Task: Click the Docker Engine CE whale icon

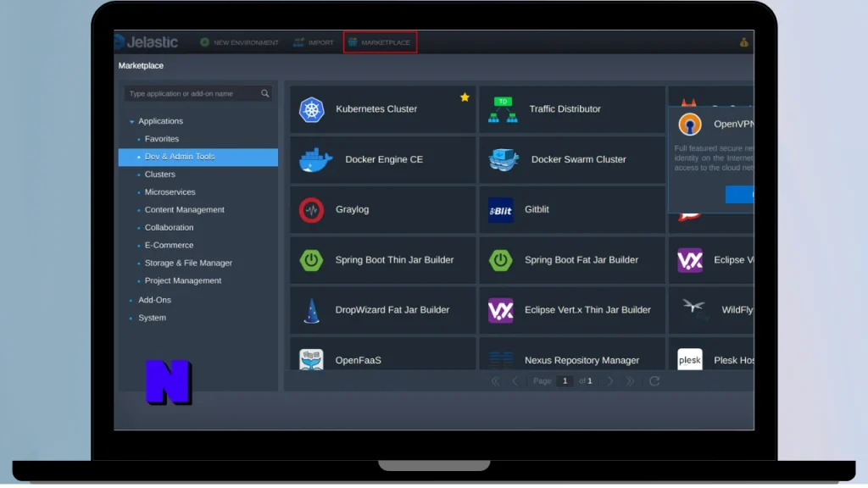Action: (315, 160)
